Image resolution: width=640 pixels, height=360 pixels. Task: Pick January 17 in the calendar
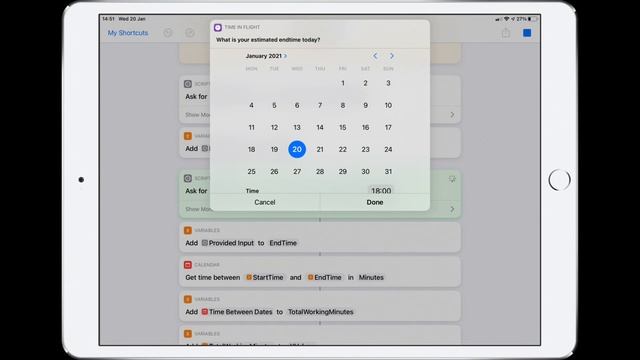pyautogui.click(x=388, y=127)
